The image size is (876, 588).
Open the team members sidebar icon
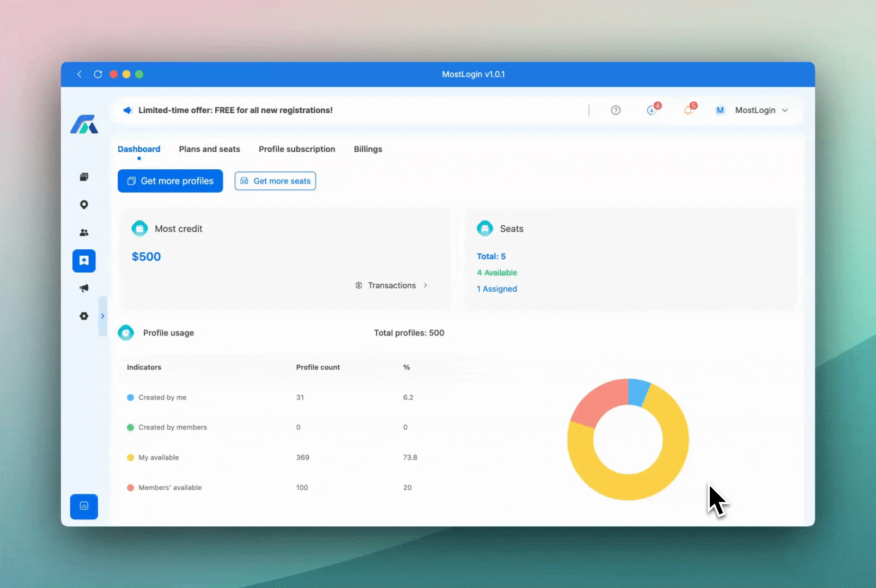[84, 232]
